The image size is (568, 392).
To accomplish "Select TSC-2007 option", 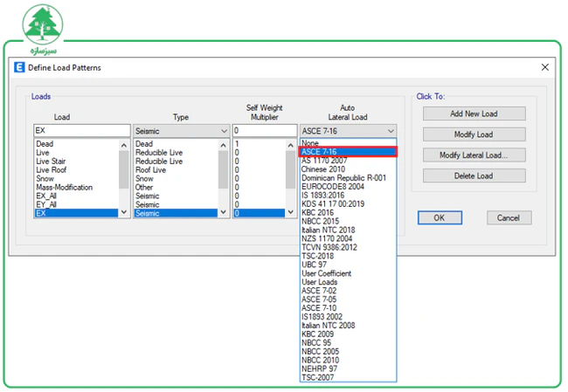I will coord(348,377).
